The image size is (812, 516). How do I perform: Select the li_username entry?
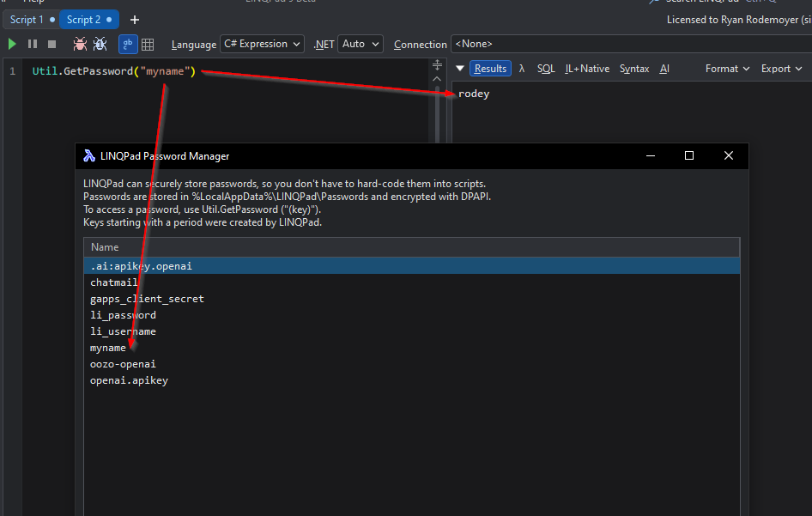coord(412,331)
